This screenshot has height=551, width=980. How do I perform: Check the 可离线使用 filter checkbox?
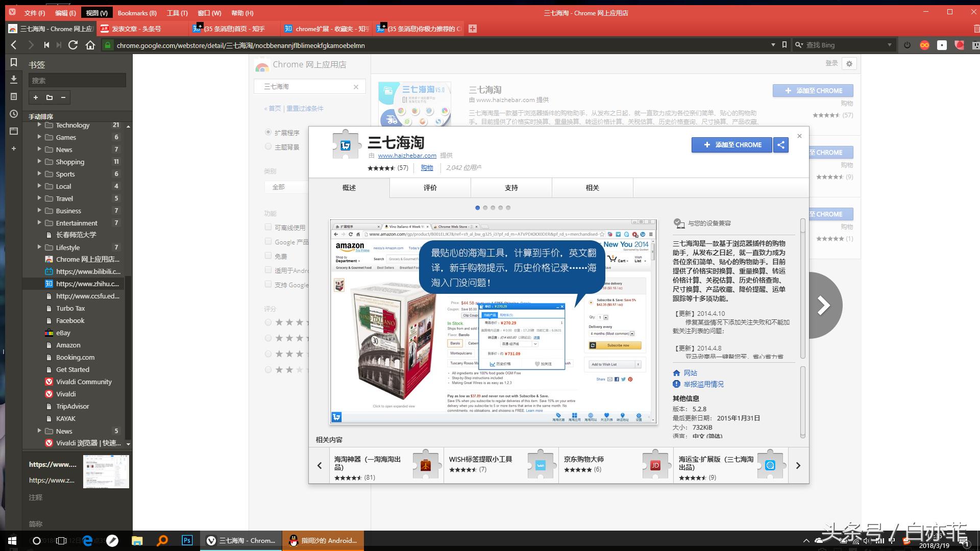pos(268,227)
